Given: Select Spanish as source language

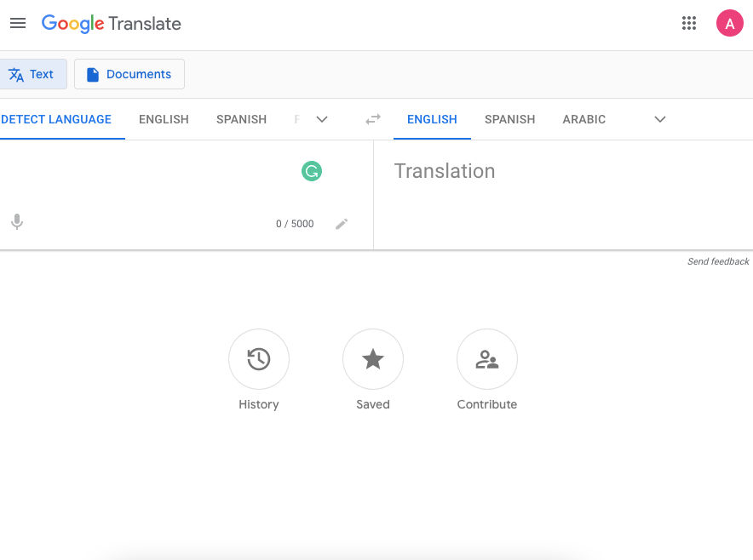Looking at the screenshot, I should [x=242, y=119].
